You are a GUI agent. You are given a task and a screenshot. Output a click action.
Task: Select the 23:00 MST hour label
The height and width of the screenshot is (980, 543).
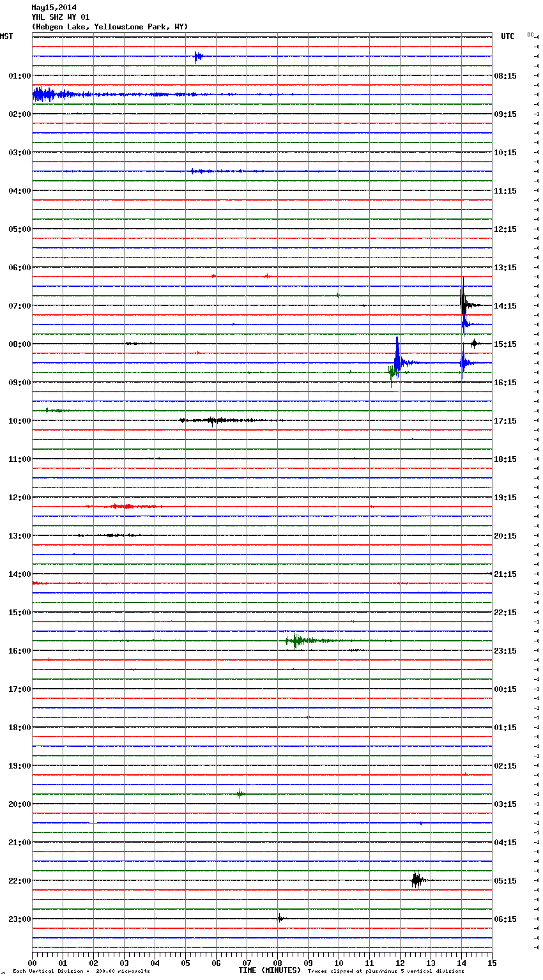(x=20, y=919)
